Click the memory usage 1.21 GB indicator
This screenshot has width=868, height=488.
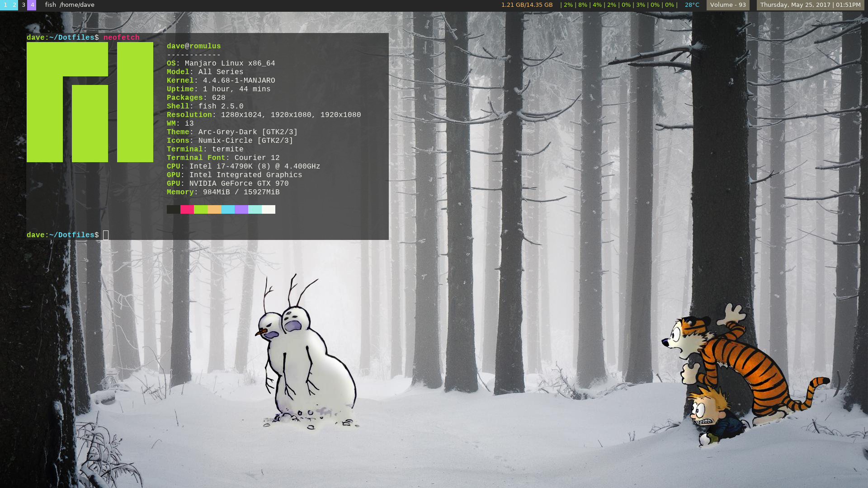click(x=527, y=5)
